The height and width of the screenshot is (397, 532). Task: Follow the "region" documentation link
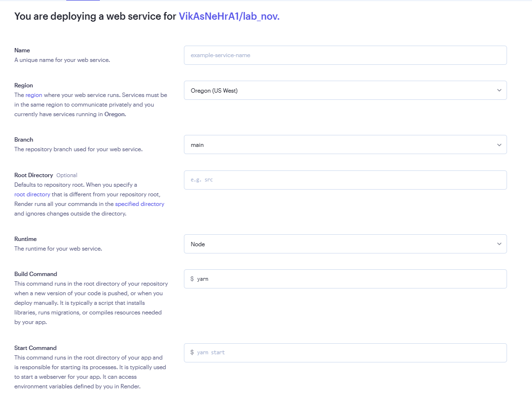click(34, 95)
